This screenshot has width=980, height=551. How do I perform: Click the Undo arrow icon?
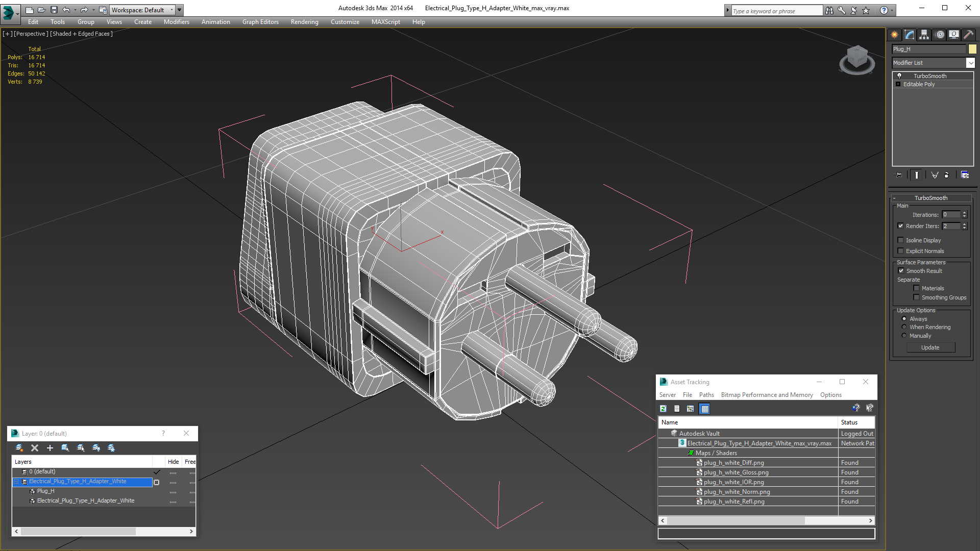(66, 10)
